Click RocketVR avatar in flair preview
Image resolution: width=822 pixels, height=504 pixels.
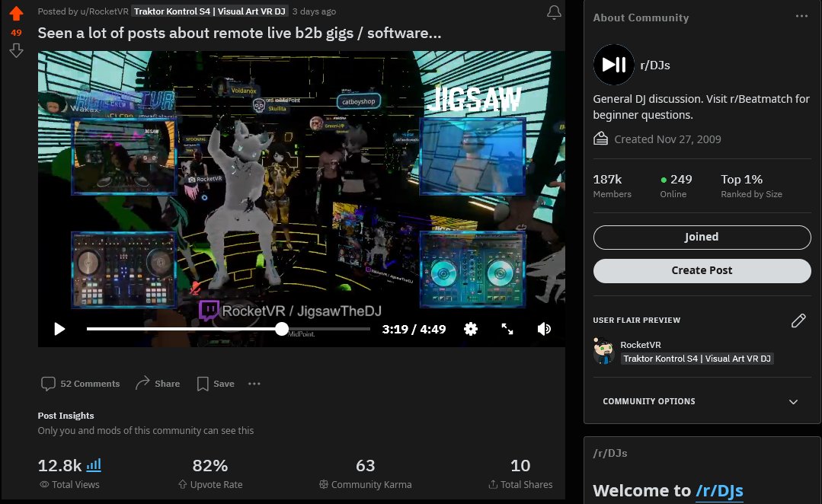pos(604,351)
